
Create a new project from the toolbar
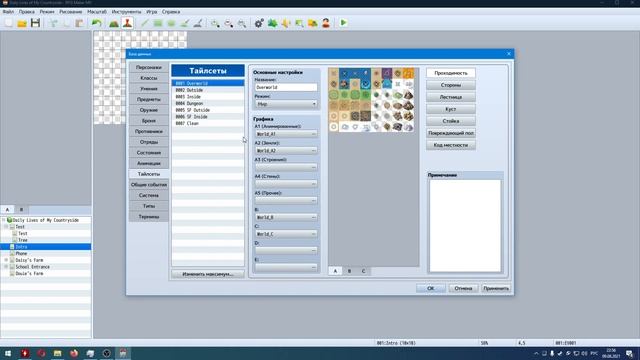(9, 23)
